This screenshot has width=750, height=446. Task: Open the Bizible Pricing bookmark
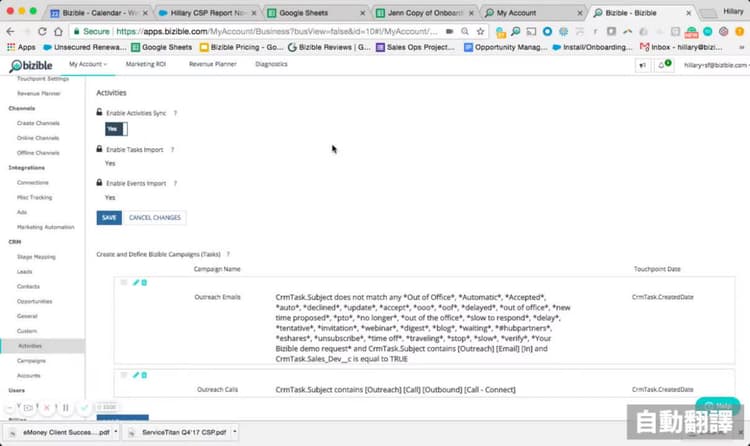[242, 47]
